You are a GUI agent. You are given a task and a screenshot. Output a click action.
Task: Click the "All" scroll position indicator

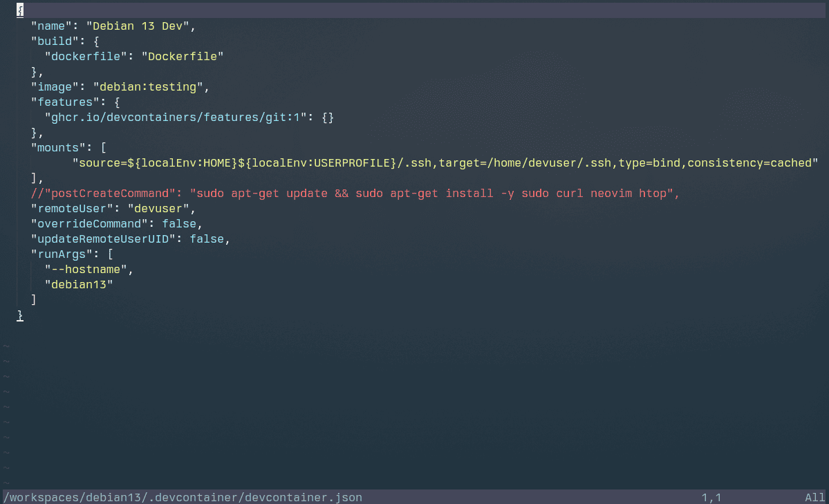pos(814,497)
